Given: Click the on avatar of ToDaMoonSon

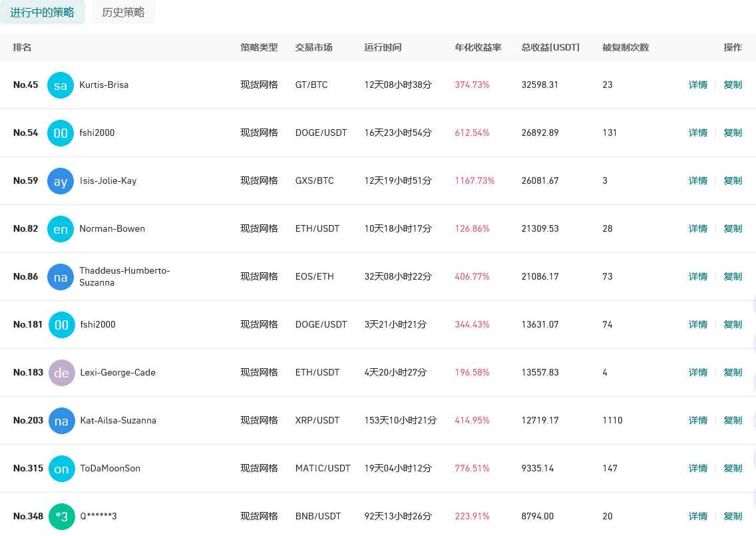Looking at the screenshot, I should tap(62, 469).
